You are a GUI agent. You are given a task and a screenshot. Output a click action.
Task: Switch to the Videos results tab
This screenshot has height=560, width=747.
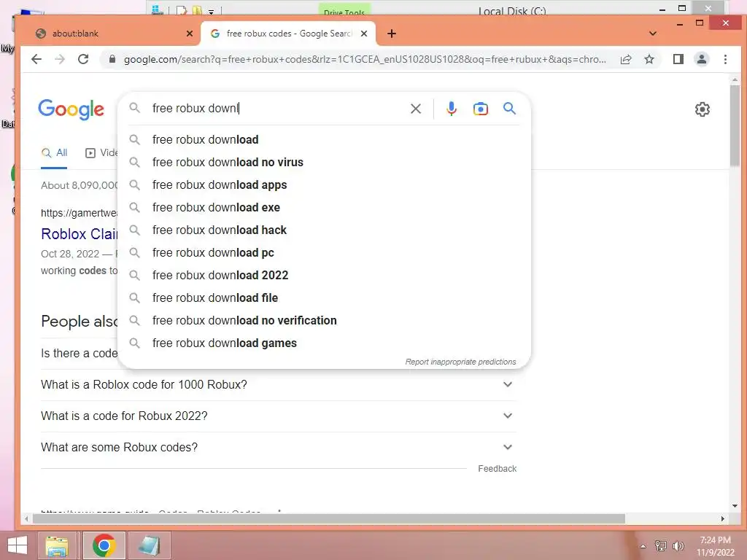[101, 153]
